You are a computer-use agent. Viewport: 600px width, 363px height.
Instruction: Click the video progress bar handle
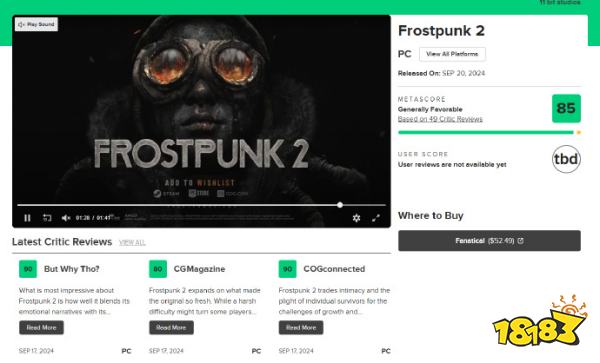pos(340,205)
